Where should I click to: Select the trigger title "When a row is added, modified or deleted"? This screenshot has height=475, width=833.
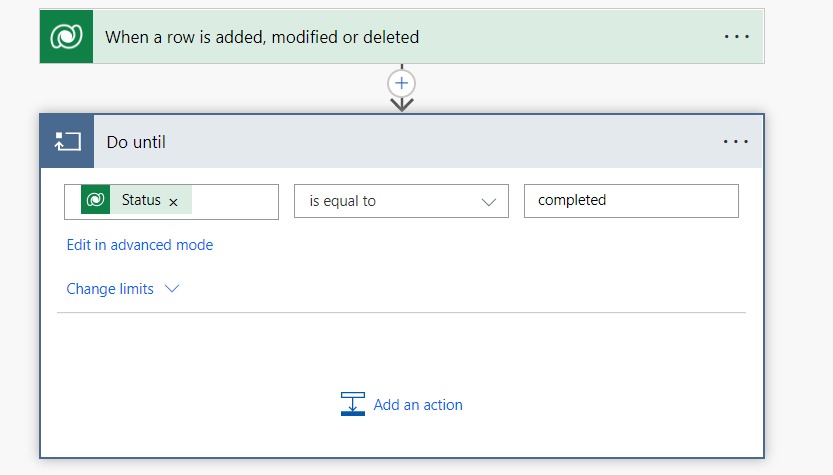point(262,37)
